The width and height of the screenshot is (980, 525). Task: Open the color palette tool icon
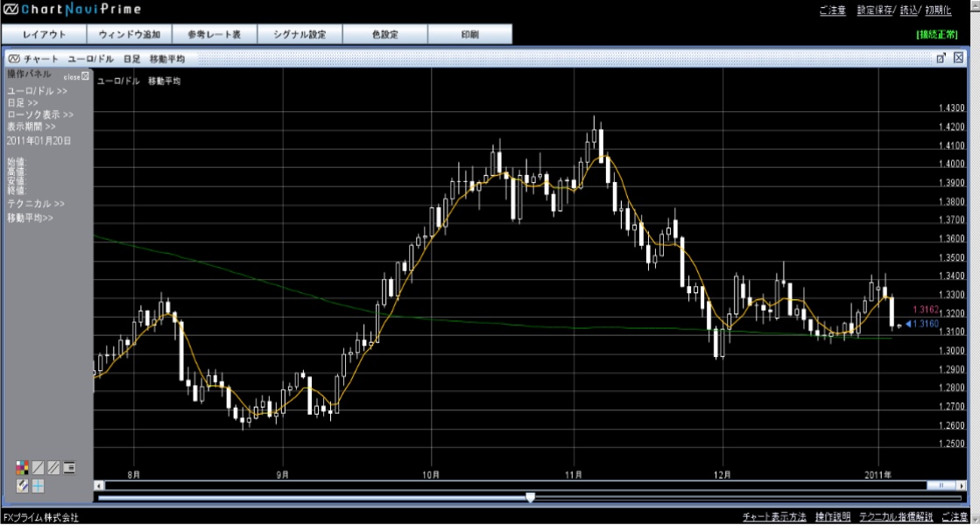coord(22,468)
